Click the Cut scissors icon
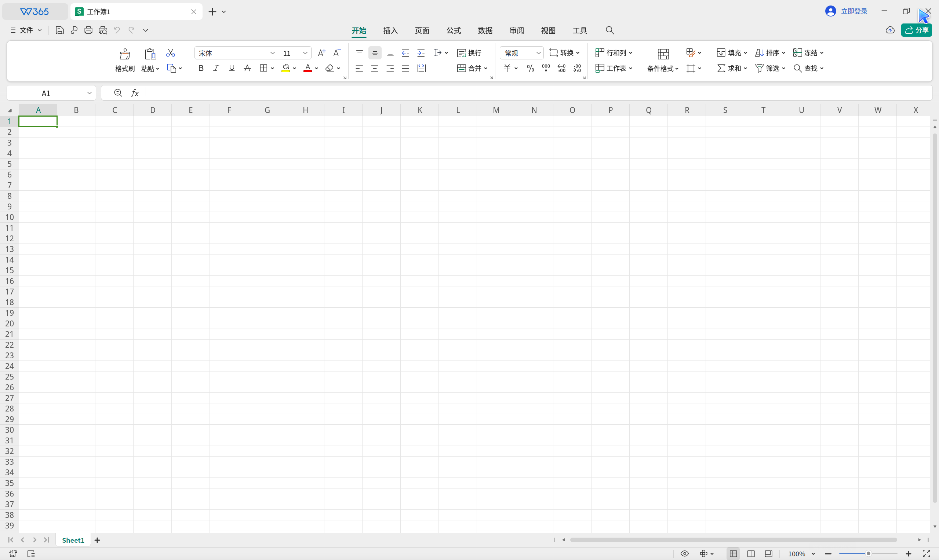Screen dimensions: 939x560 (171, 53)
